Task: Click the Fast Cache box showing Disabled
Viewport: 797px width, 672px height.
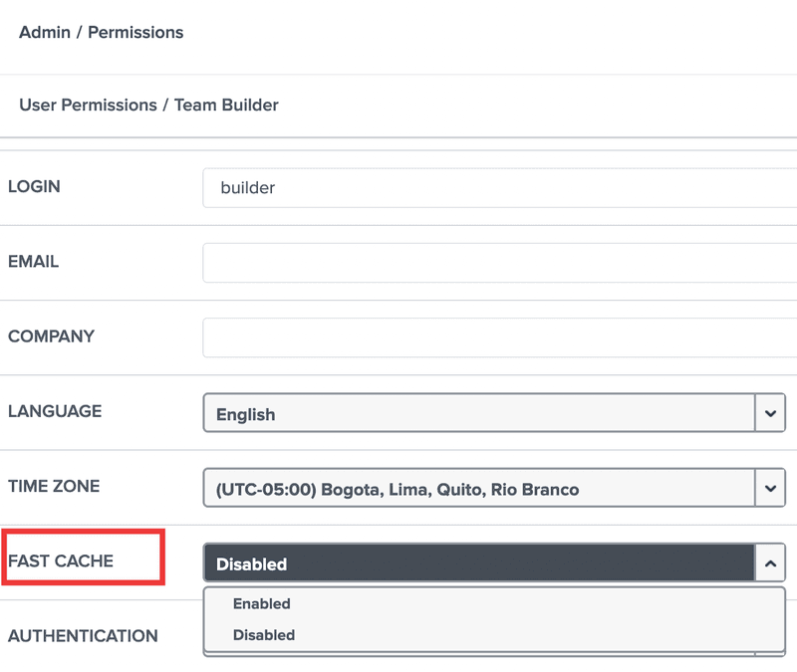Action: [x=478, y=563]
